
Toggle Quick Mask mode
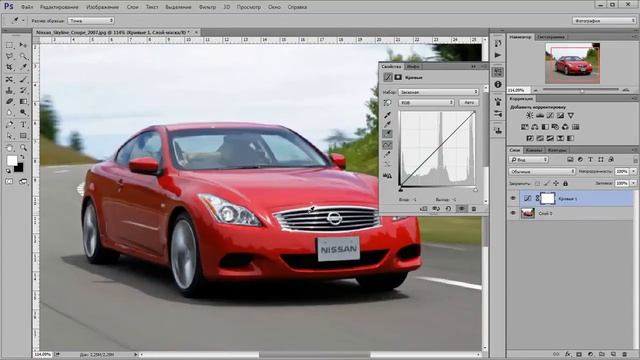click(9, 181)
